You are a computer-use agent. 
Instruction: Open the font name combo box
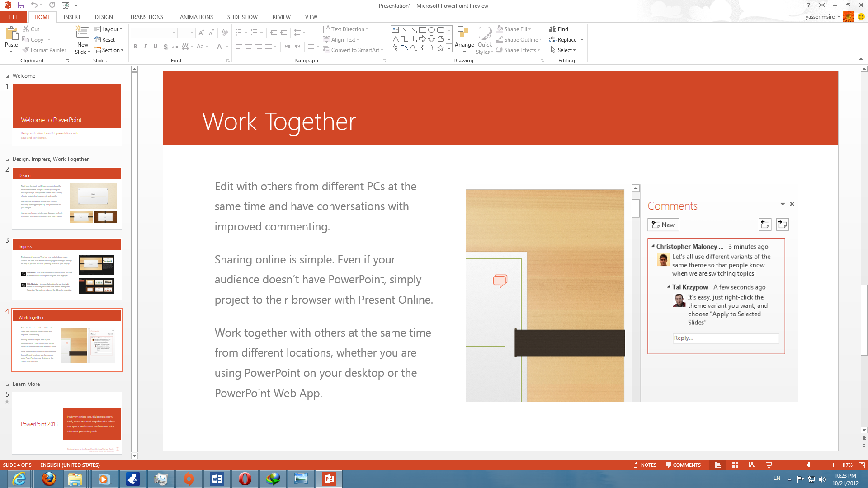[x=154, y=33]
